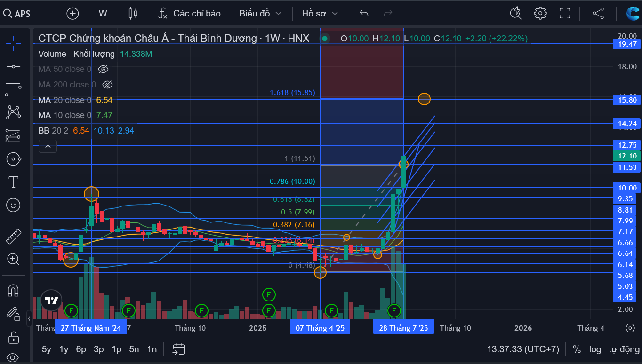642x364 pixels.
Task: Toggle stay in drawing mode pencil
Action: pos(13,313)
